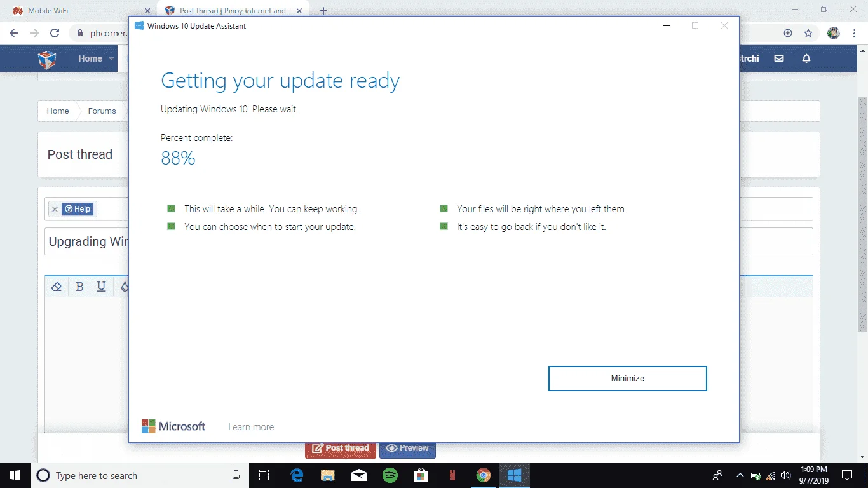Close the Post thread browser tab

tap(299, 11)
